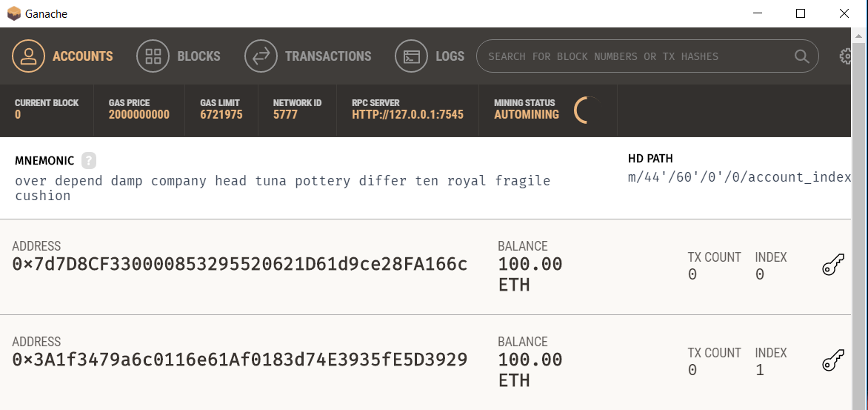Show private key for account index 1
Image resolution: width=868 pixels, height=410 pixels.
pyautogui.click(x=833, y=362)
